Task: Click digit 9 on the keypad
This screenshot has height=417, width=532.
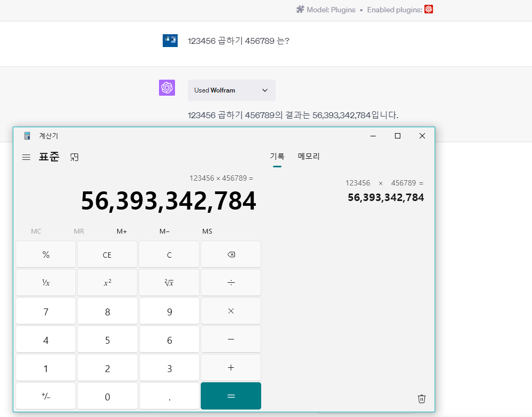Action: tap(169, 311)
